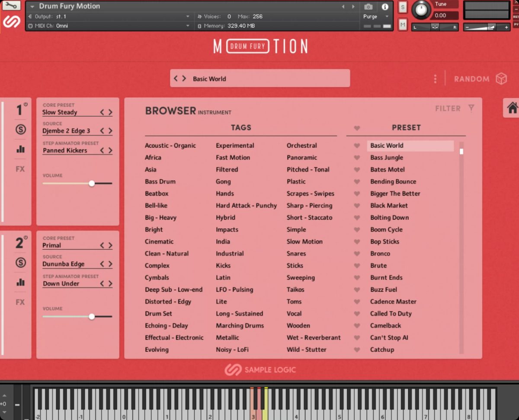The width and height of the screenshot is (519, 420).
Task: Click the FILTER button label
Action: click(448, 108)
